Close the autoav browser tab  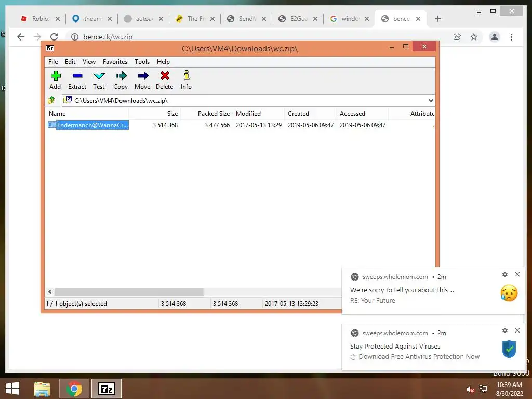click(161, 19)
